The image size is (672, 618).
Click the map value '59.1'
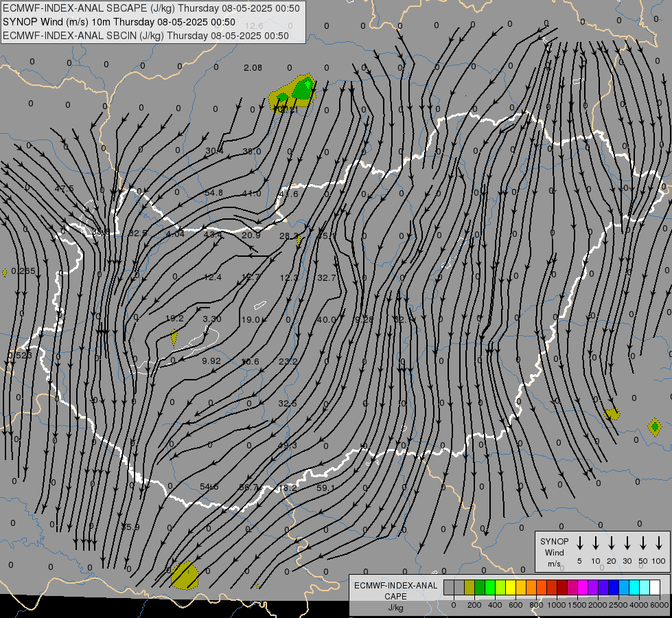click(x=326, y=488)
